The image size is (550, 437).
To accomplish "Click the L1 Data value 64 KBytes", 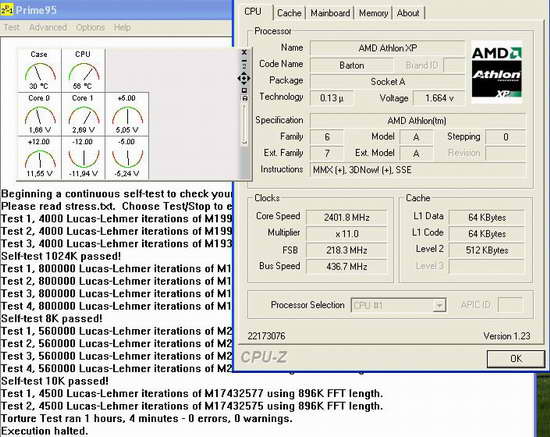I will [x=487, y=217].
